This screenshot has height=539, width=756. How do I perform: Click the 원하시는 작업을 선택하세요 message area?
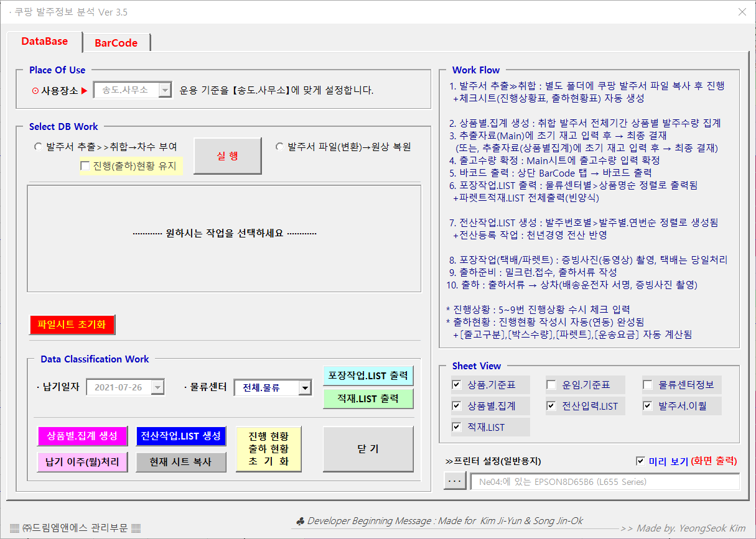click(224, 234)
